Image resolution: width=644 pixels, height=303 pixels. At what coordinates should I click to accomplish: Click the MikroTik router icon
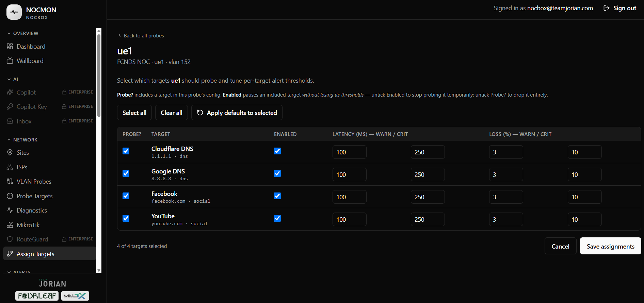coord(10,225)
